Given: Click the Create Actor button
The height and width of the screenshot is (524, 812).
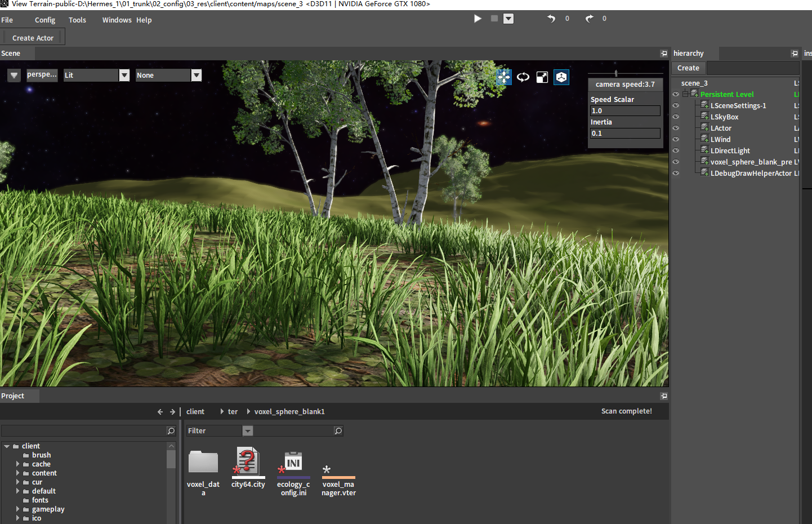Looking at the screenshot, I should (33, 38).
